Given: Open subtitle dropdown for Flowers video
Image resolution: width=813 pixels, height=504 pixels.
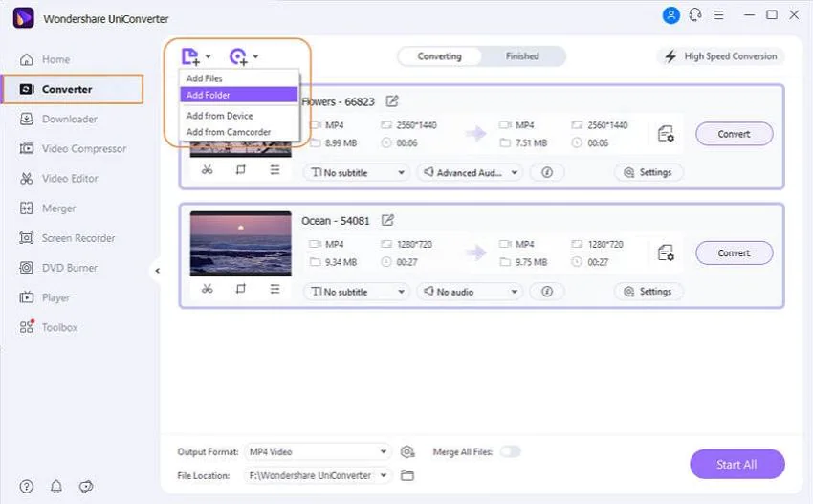Looking at the screenshot, I should 357,173.
